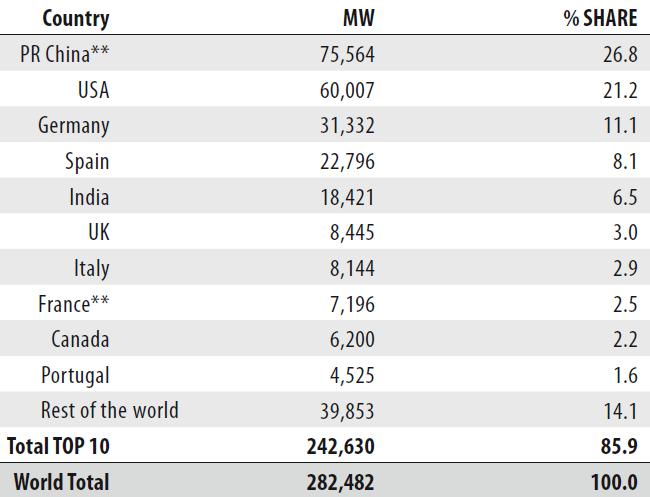The width and height of the screenshot is (650, 497).
Task: Click the % SHARE column header
Action: [x=600, y=18]
